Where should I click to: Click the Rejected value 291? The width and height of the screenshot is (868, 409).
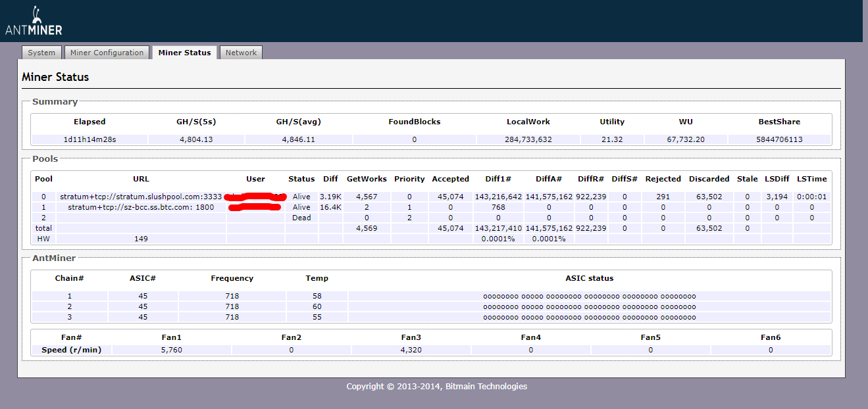[663, 197]
